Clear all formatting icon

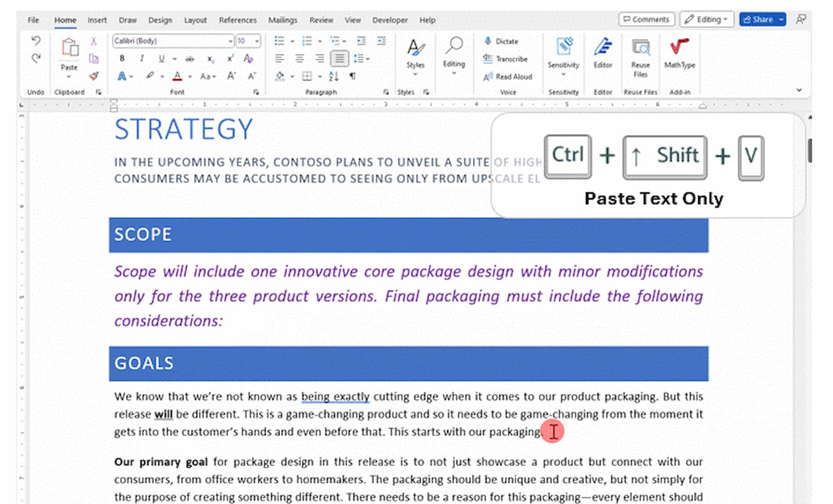point(248,59)
